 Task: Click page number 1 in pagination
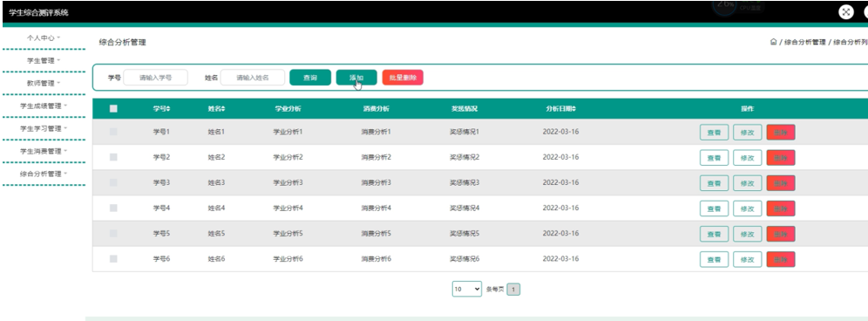click(513, 290)
